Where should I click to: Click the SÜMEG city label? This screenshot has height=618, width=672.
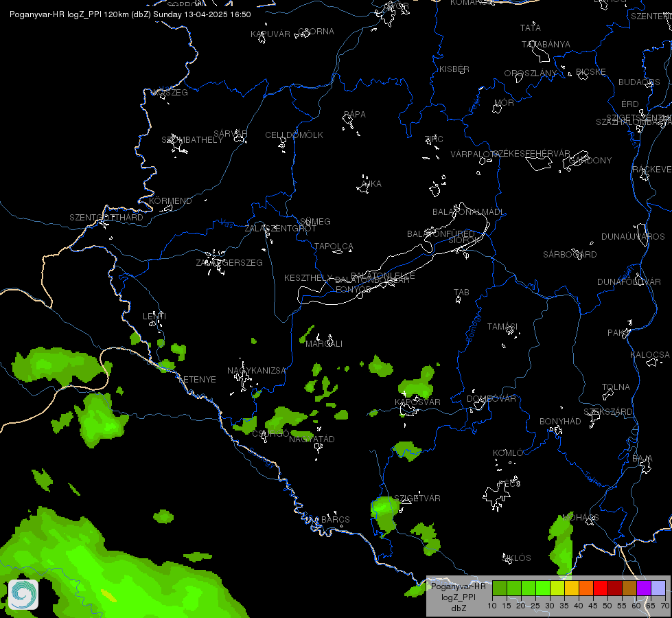(316, 221)
